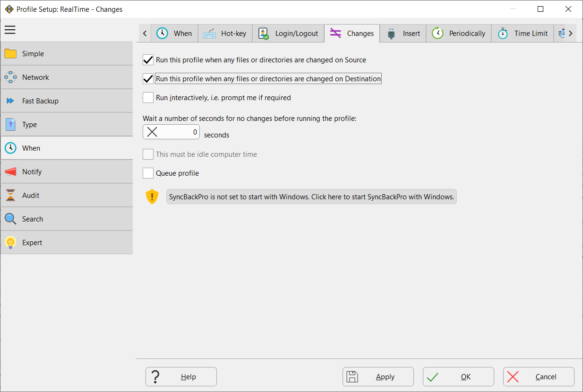Click the X icon in seconds field
583x392 pixels.
pos(152,132)
